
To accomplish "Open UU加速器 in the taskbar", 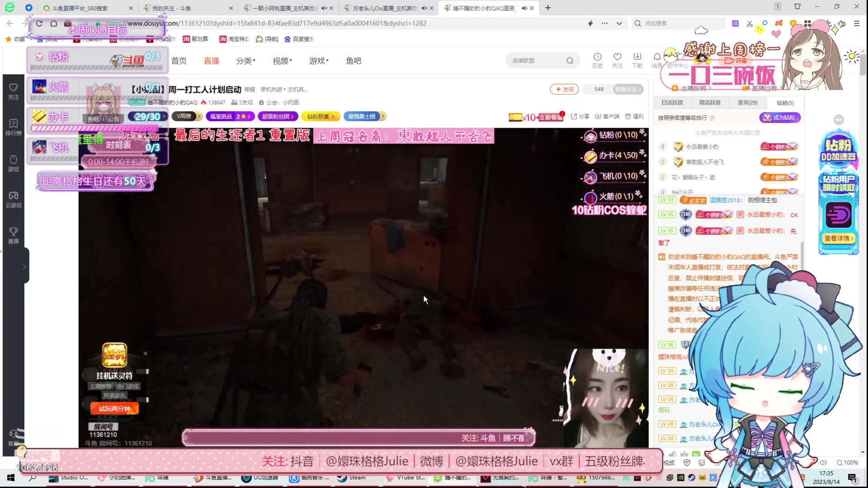I will point(260,478).
